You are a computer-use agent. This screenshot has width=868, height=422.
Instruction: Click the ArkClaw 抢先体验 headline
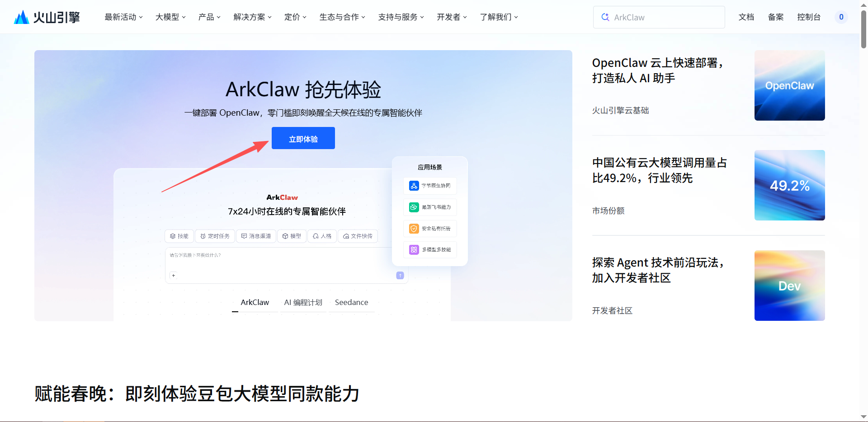click(303, 89)
